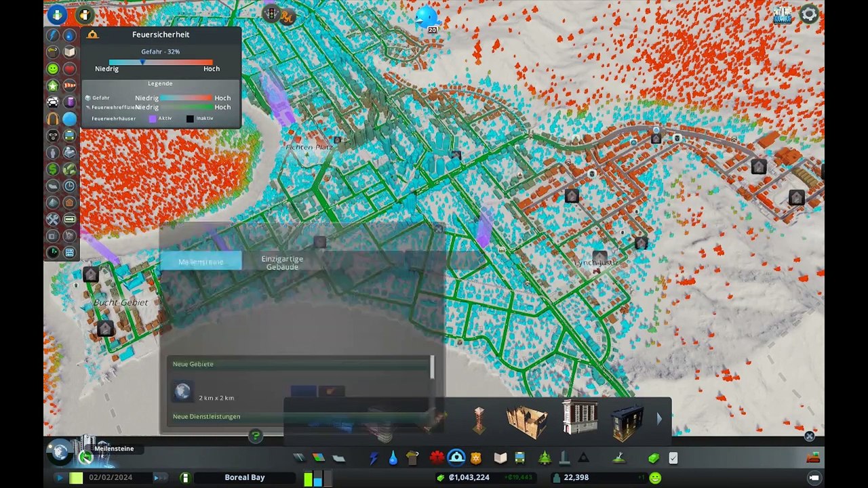Open the green arrow routes info view

pyautogui.click(x=69, y=219)
